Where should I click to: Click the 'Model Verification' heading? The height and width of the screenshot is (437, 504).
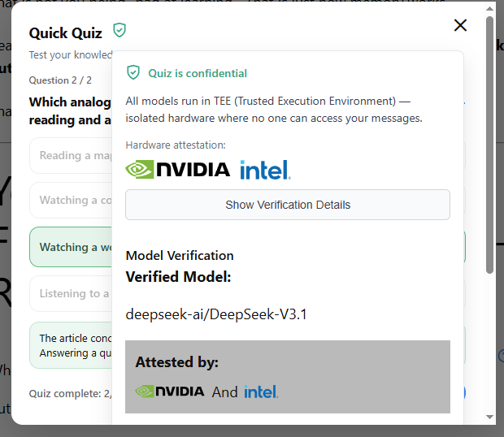180,256
